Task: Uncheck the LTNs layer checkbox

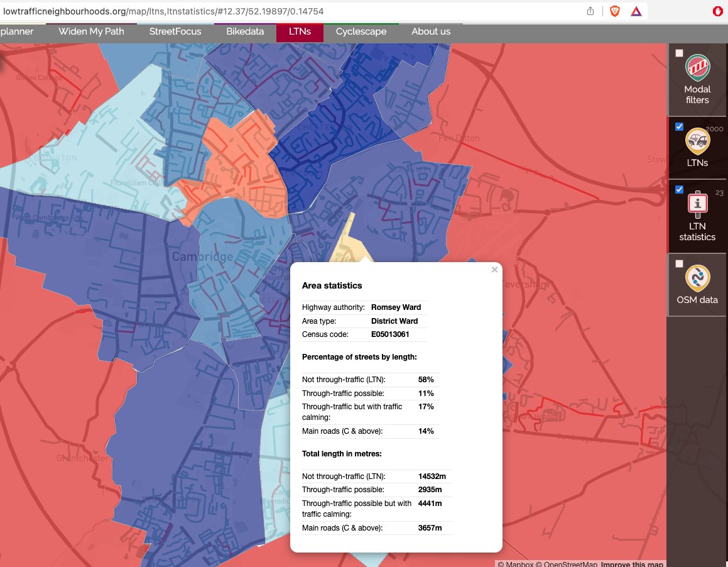Action: point(679,126)
